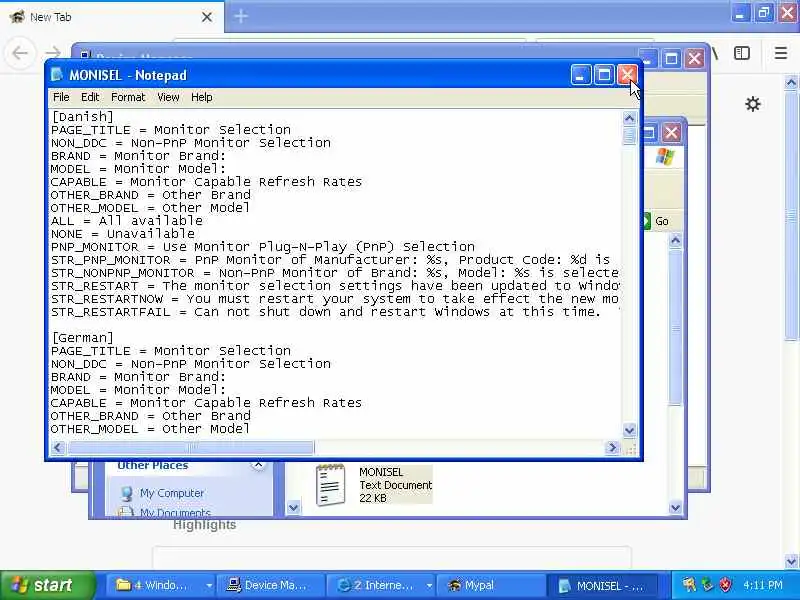Click the My Computer icon in sidebar

127,493
